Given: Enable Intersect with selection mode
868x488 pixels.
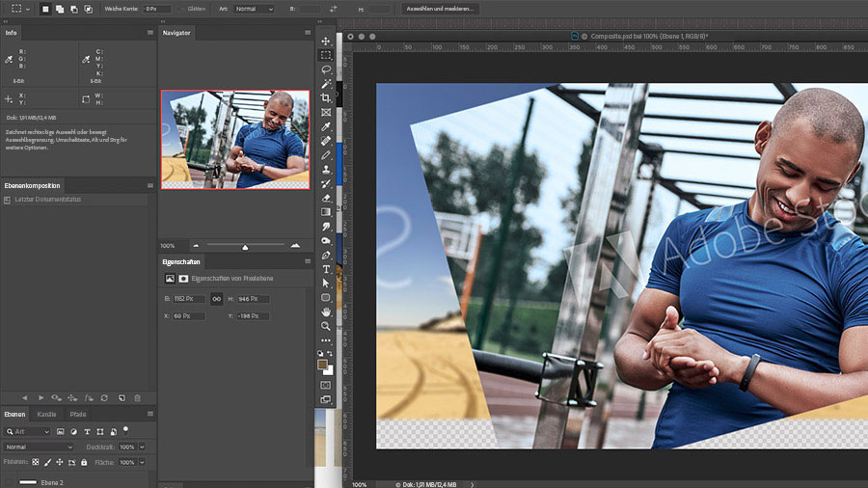Looking at the screenshot, I should (x=89, y=9).
